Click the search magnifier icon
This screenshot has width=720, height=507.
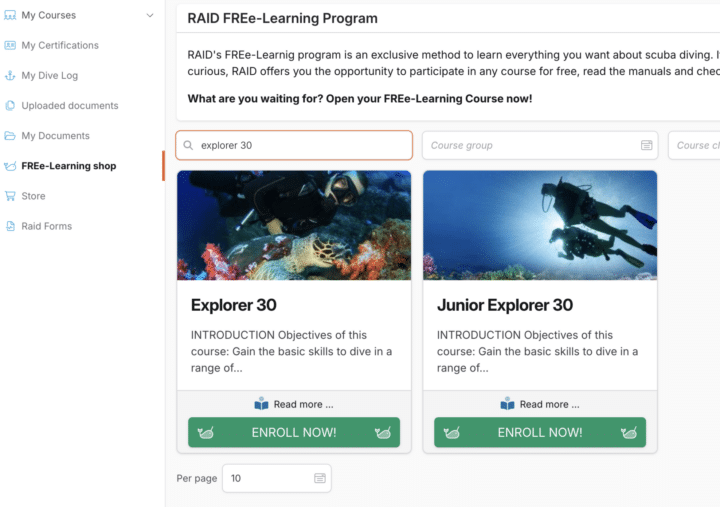[187, 145]
